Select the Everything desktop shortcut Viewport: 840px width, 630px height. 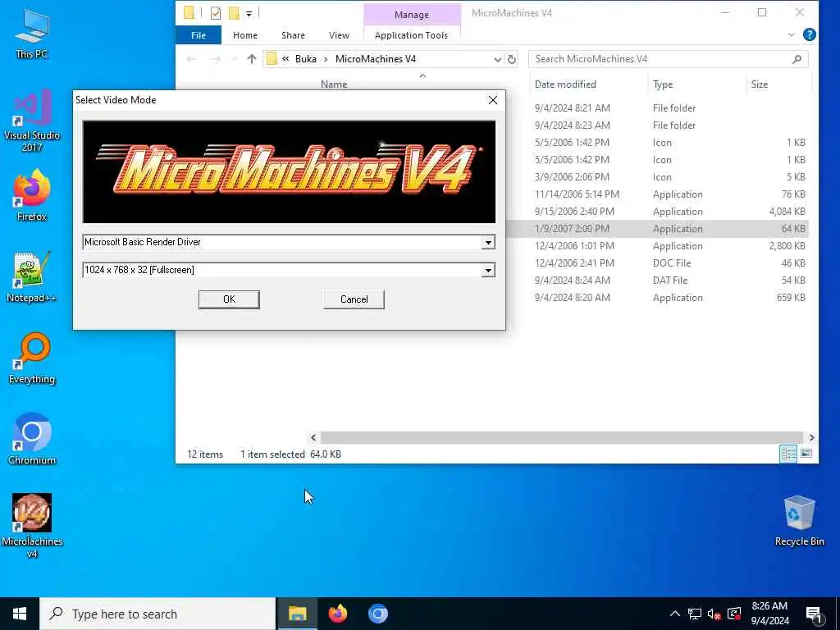32,358
